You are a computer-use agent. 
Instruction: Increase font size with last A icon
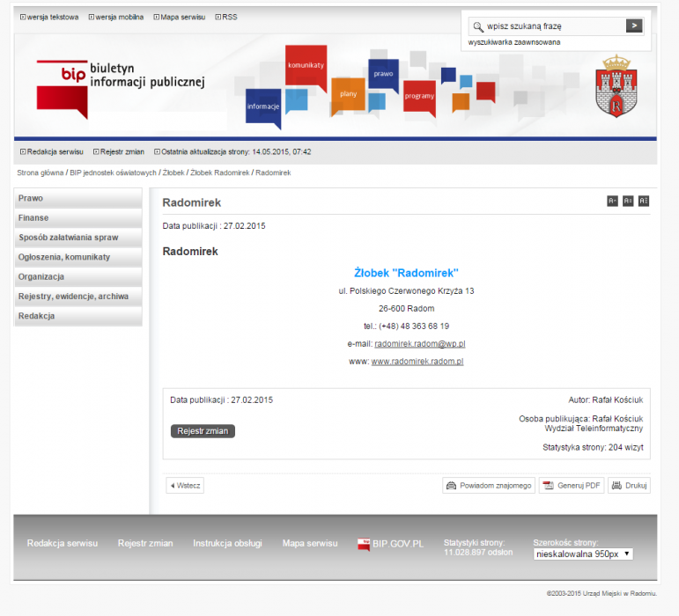[644, 201]
